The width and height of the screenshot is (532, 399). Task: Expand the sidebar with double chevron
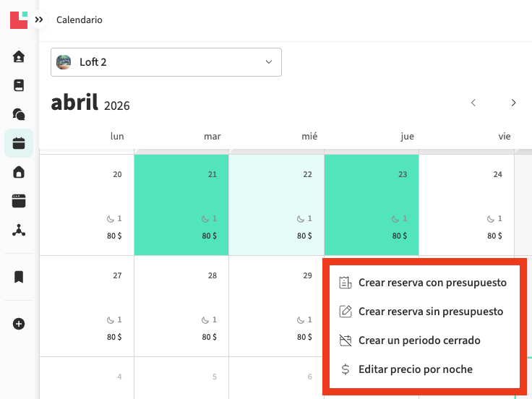tap(39, 20)
